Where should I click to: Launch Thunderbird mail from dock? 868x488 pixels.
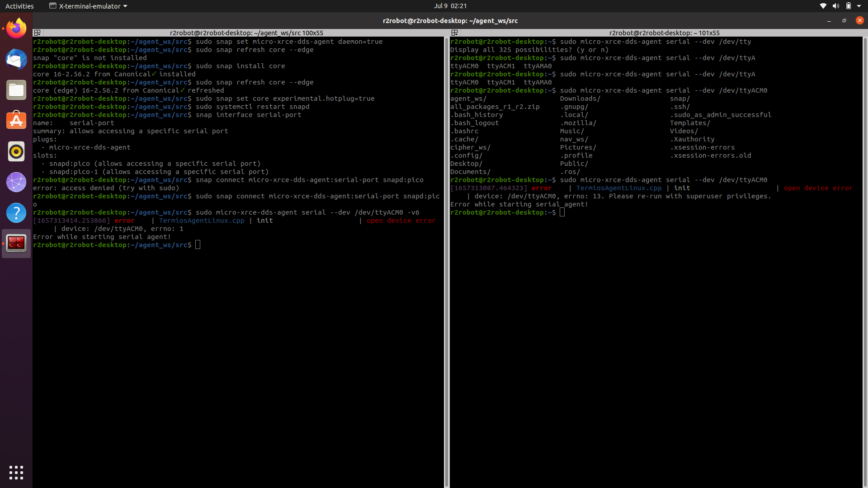[16, 59]
